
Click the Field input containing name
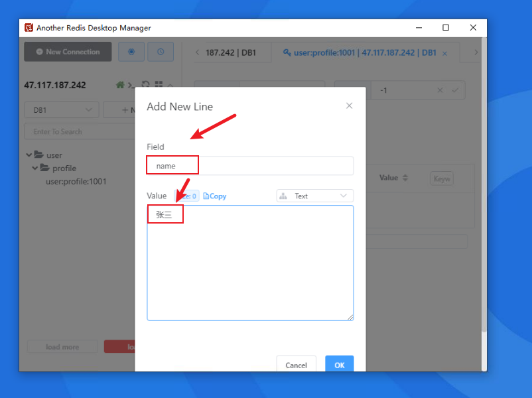(x=250, y=166)
